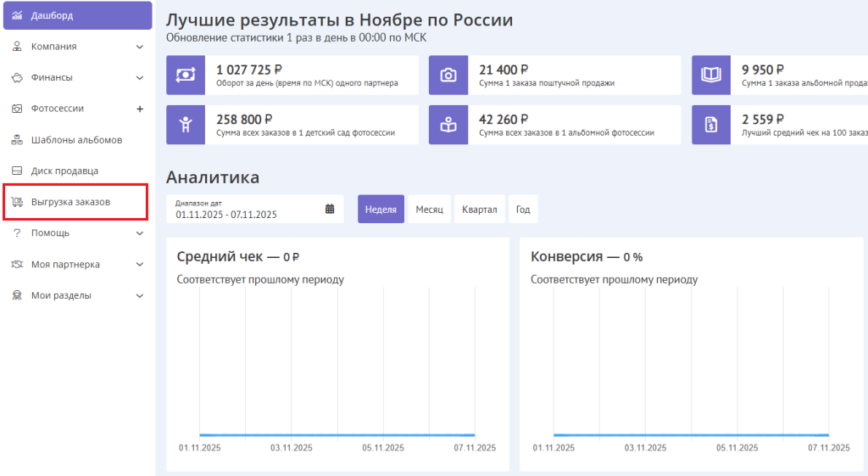Open Шаблоны альбомов menu item
The image size is (868, 476).
[76, 140]
